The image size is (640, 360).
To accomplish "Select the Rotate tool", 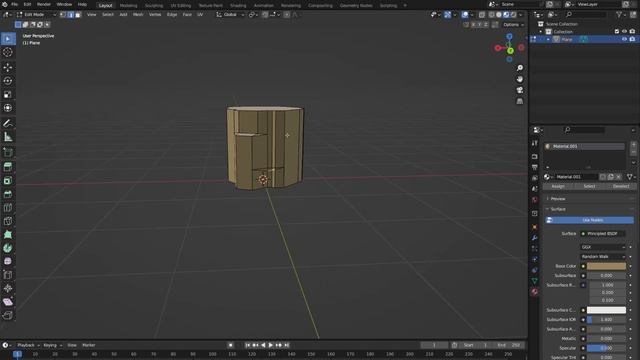I will [8, 81].
